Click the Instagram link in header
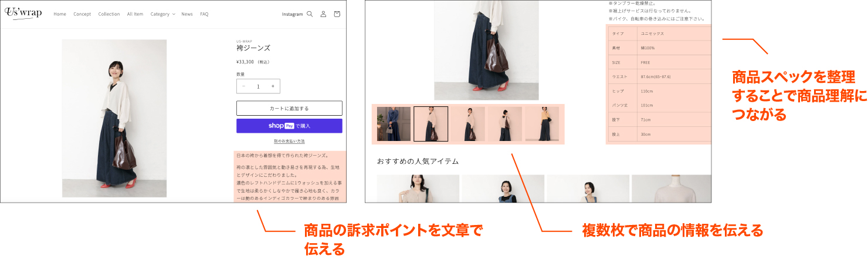 pyautogui.click(x=292, y=14)
